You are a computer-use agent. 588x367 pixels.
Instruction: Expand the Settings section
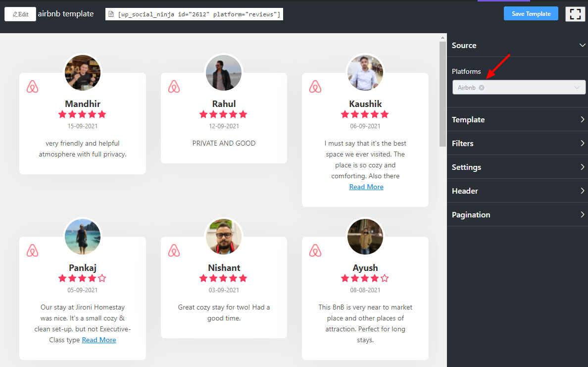tap(517, 167)
